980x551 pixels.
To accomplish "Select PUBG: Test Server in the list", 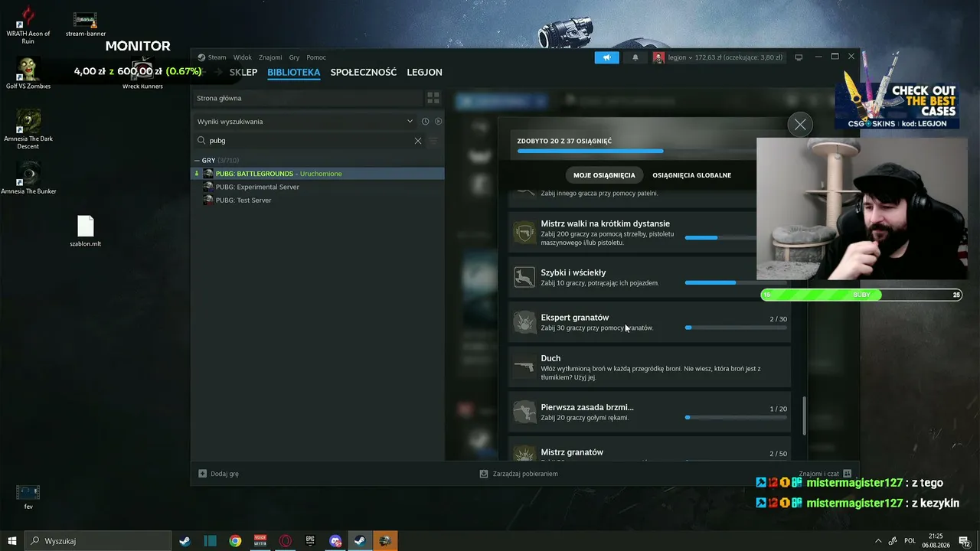I will click(x=318, y=201).
